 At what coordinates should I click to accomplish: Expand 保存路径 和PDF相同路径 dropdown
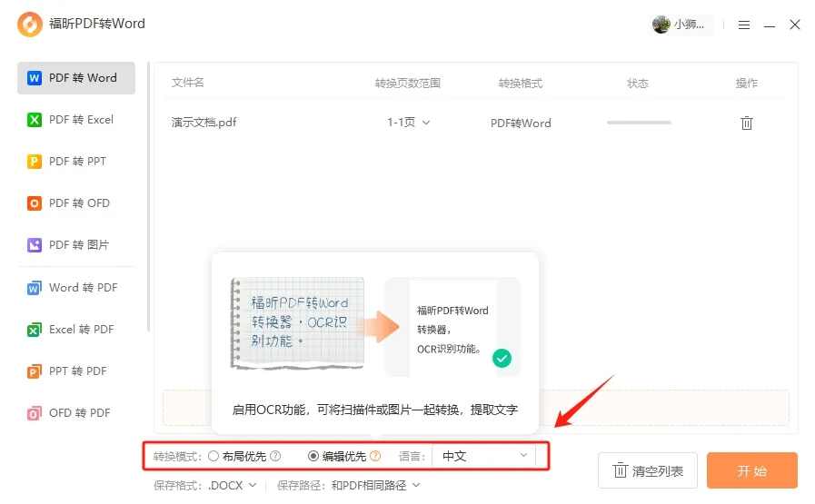[375, 485]
